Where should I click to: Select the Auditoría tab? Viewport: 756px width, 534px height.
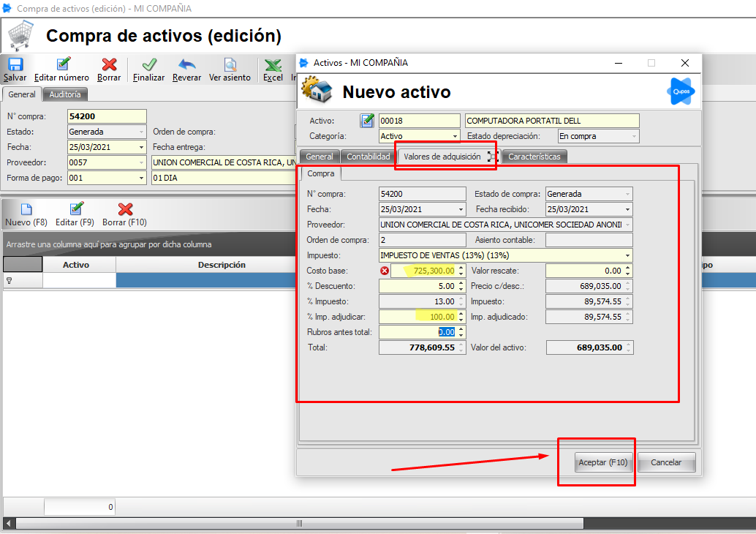[x=65, y=94]
